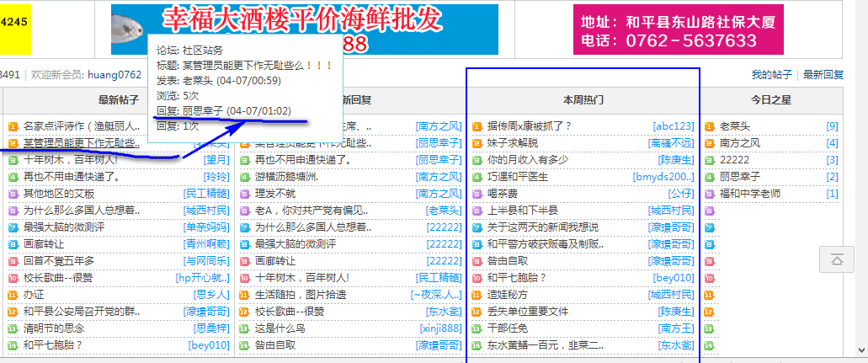Click rank 2 icon beside 妹子求解脱
868x363 pixels.
click(x=477, y=143)
